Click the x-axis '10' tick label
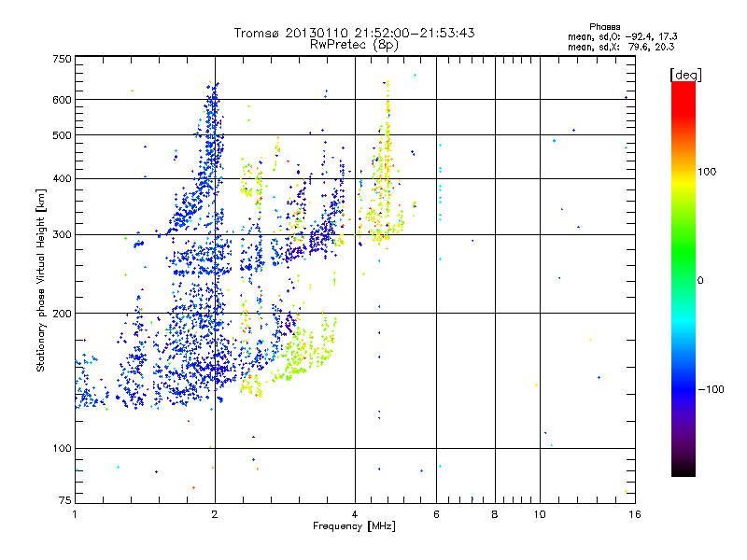The image size is (747, 560). tap(540, 514)
